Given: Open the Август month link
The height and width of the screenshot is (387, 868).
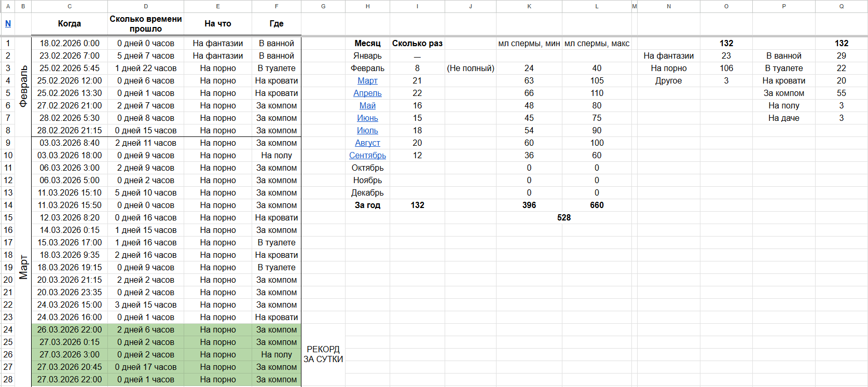Looking at the screenshot, I should pos(367,143).
